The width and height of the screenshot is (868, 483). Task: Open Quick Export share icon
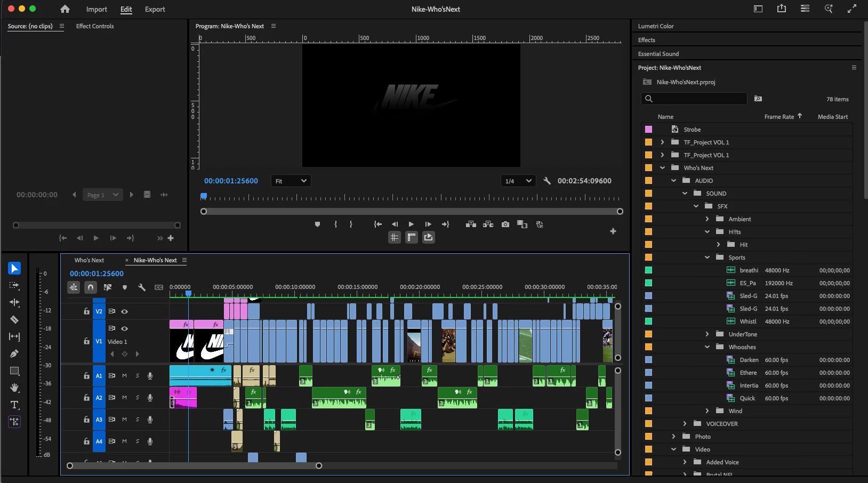click(782, 9)
